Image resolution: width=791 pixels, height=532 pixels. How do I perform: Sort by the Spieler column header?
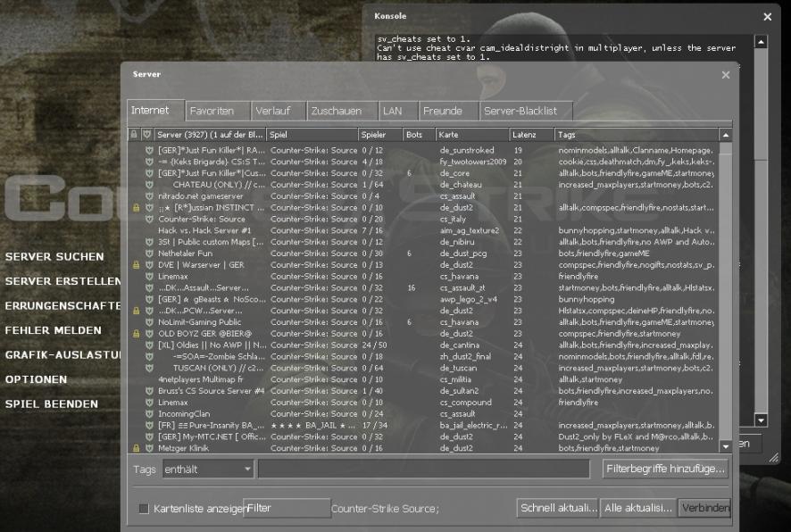tap(380, 135)
